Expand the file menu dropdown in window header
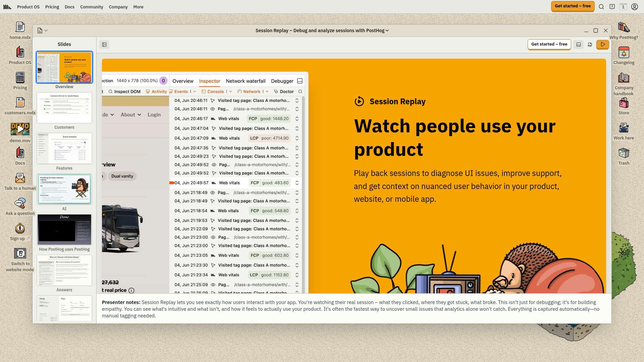 click(43, 31)
